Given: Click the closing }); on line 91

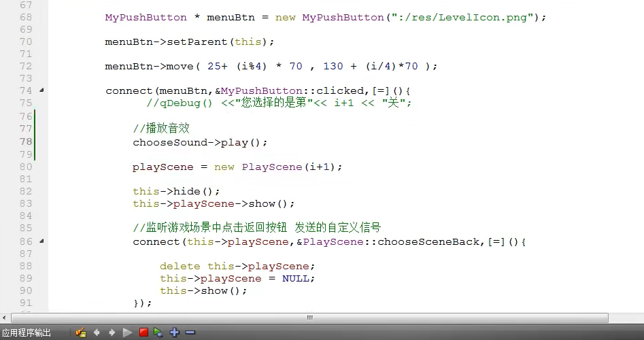Looking at the screenshot, I should (x=143, y=303).
